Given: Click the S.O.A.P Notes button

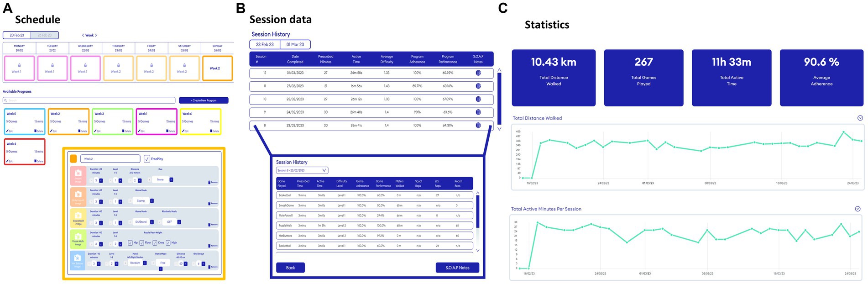Looking at the screenshot, I should [457, 268].
